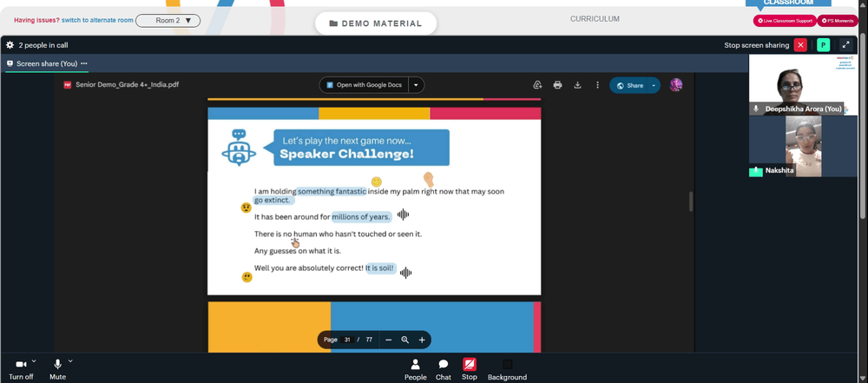Turn off the camera
This screenshot has width=868, height=383.
coord(21,368)
